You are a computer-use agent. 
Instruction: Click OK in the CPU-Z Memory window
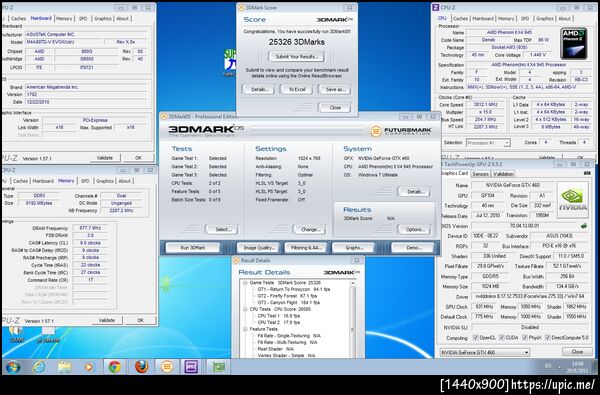coord(140,320)
